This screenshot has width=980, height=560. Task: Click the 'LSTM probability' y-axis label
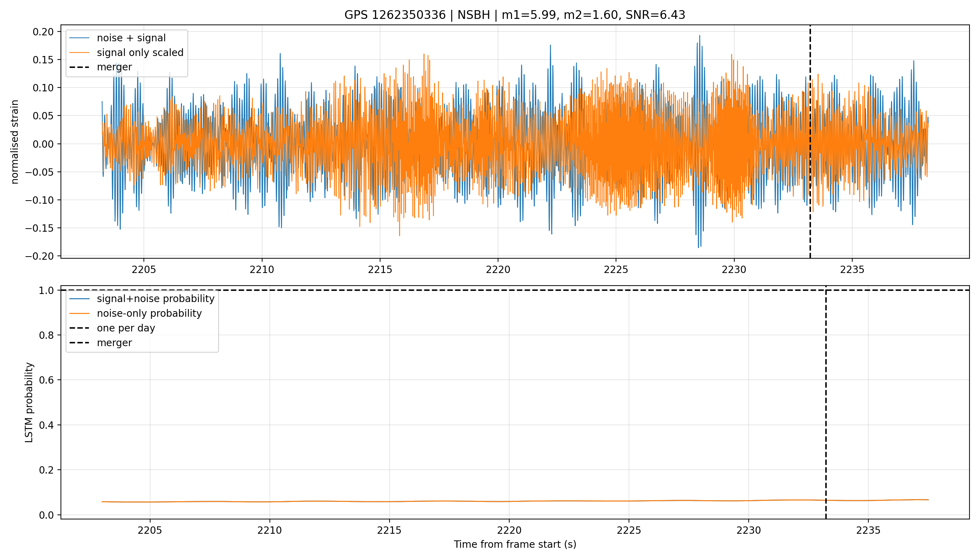tap(29, 403)
